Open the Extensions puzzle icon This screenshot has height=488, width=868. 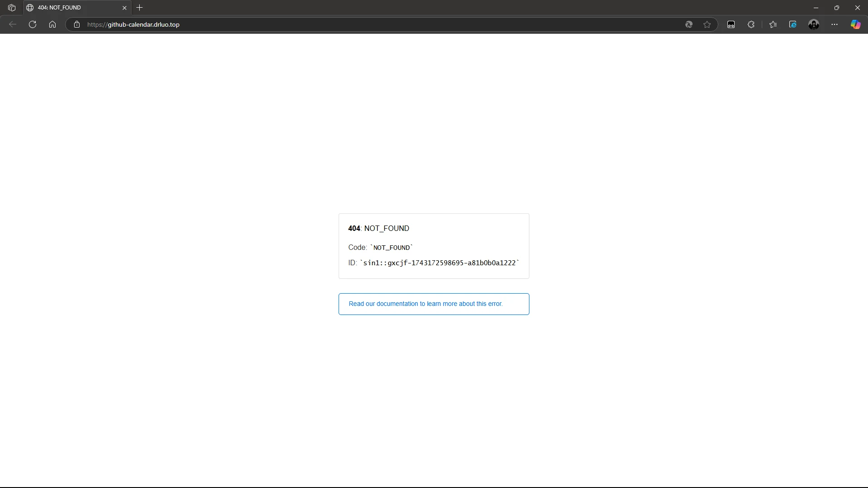[x=751, y=24]
